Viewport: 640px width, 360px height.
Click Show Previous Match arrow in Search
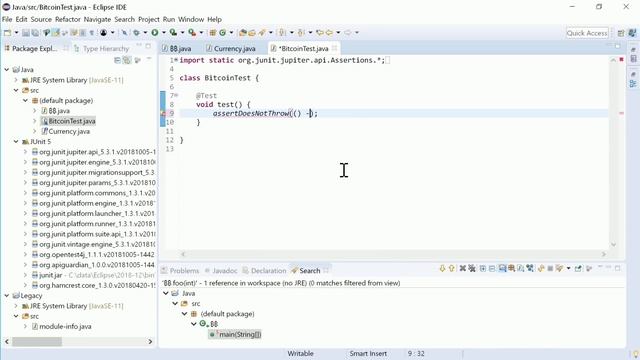click(x=451, y=268)
